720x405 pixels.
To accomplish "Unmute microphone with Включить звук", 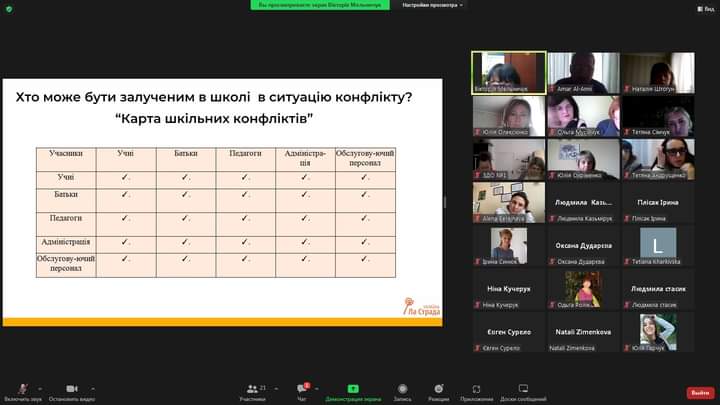I will pyautogui.click(x=22, y=389).
